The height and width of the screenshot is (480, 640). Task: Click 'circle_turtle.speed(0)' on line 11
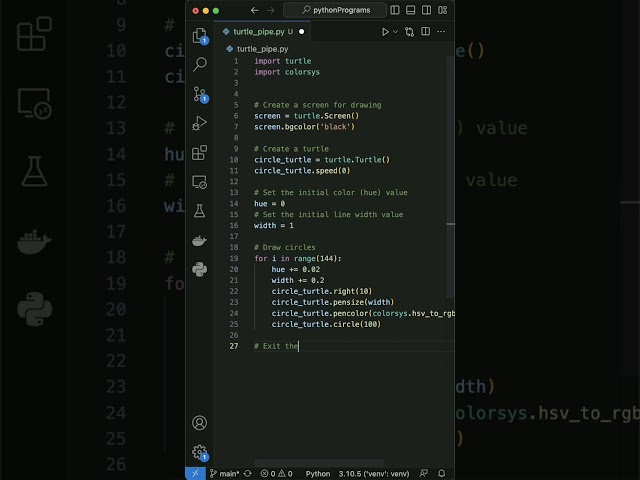[x=302, y=171]
